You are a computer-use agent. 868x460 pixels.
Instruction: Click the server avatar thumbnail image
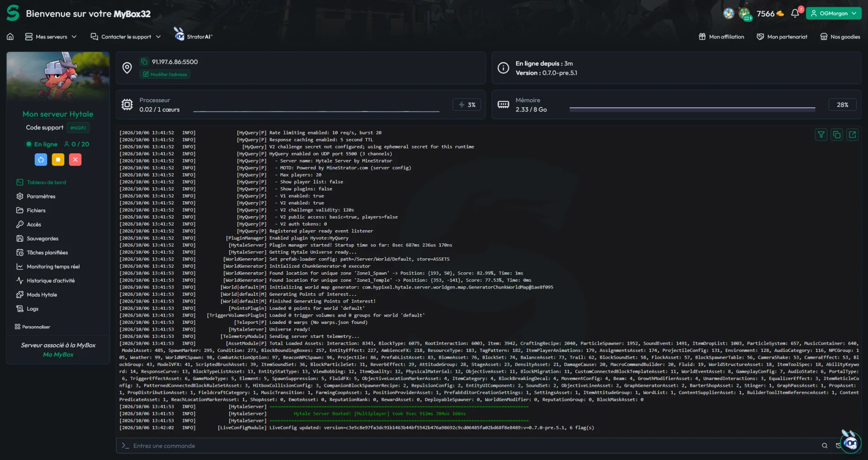(x=58, y=76)
